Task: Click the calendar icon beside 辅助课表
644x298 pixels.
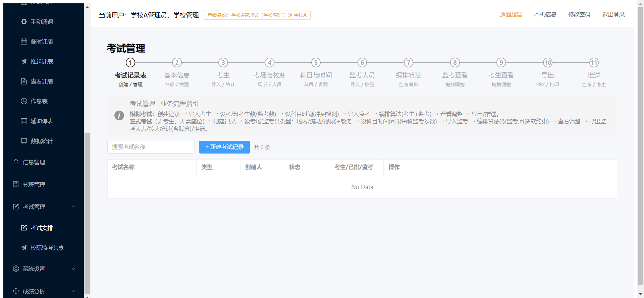Action: [x=24, y=121]
